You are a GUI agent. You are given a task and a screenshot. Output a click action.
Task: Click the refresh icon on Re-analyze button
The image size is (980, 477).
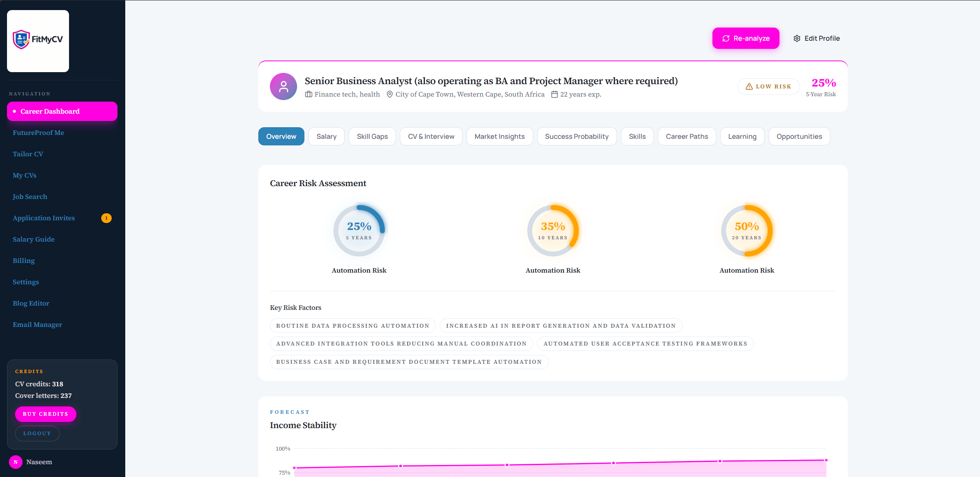click(726, 38)
